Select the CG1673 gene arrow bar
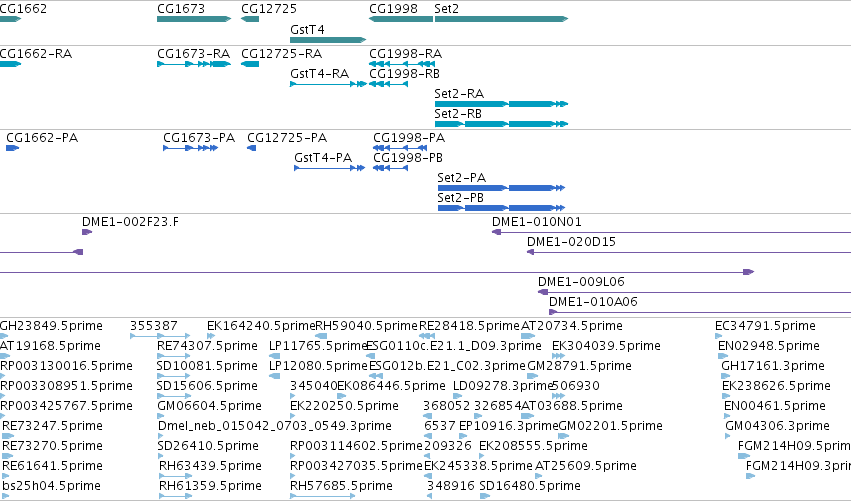Screen dimensions: 851x501 coord(194,19)
